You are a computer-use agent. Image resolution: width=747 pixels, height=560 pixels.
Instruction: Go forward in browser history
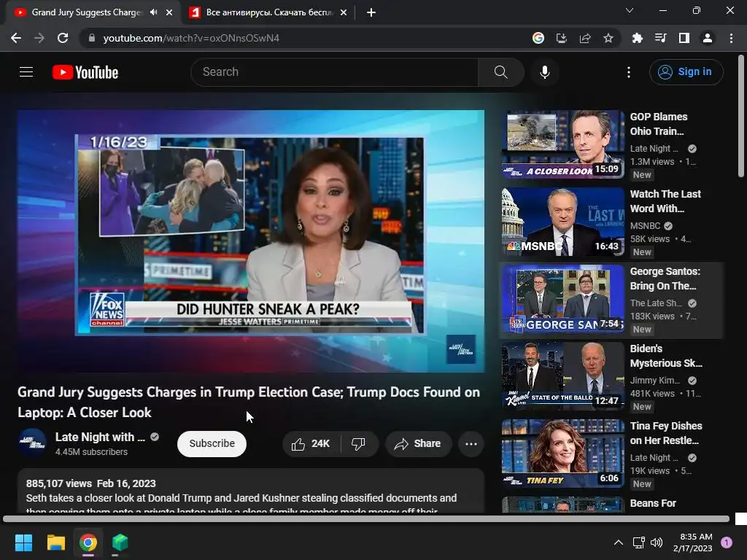39,38
